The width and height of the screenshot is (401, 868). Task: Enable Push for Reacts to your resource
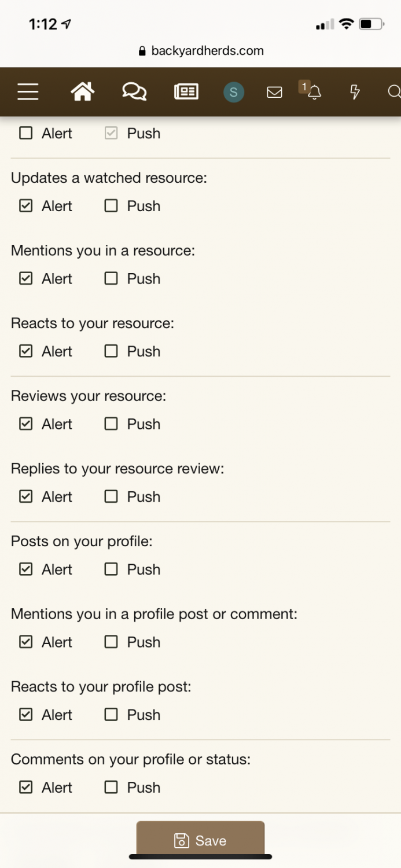(111, 351)
